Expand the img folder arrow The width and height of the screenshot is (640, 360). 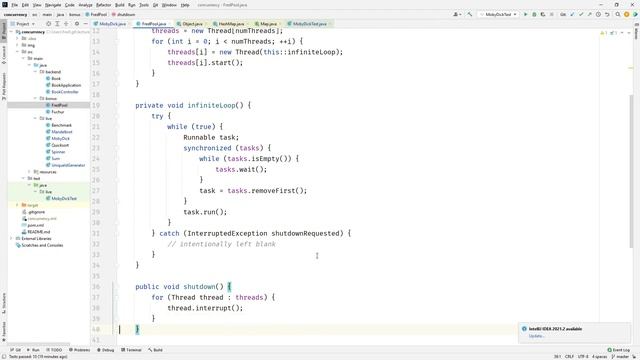pyautogui.click(x=18, y=45)
